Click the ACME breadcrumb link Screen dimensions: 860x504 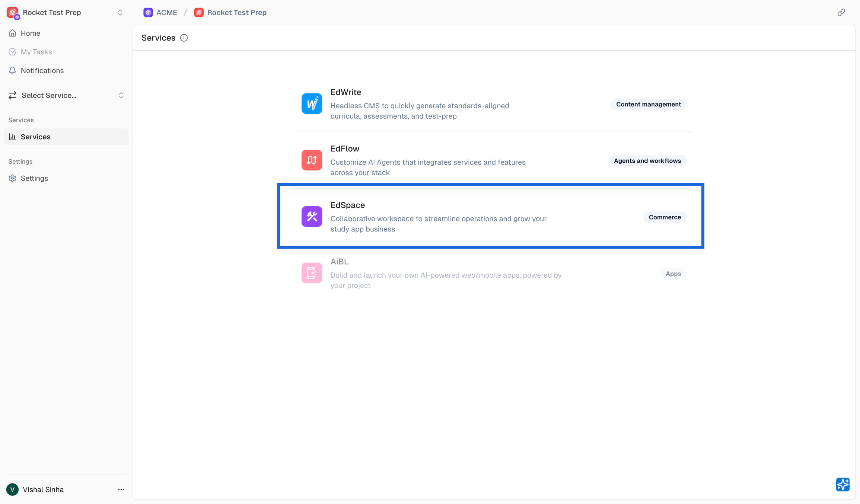click(166, 13)
